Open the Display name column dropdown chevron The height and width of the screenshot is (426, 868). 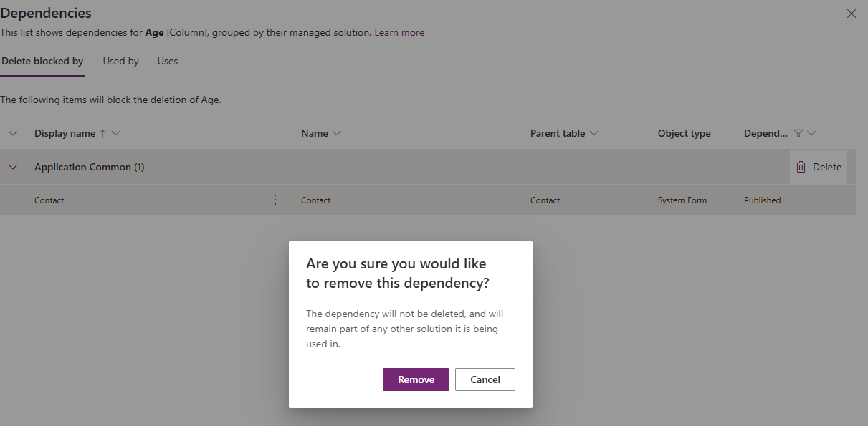tap(116, 133)
